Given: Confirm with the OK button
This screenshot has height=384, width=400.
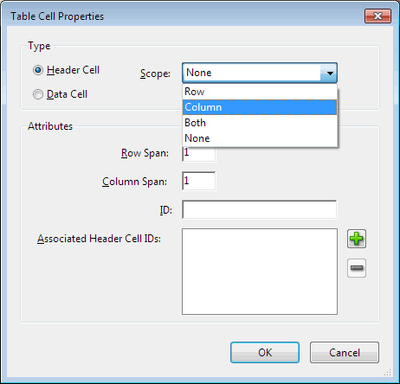Looking at the screenshot, I should [265, 352].
